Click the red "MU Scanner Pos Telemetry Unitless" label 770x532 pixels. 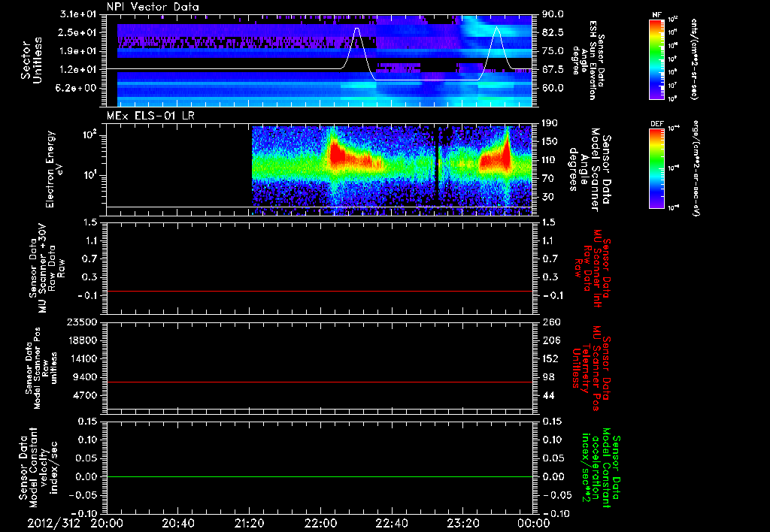pyautogui.click(x=593, y=368)
